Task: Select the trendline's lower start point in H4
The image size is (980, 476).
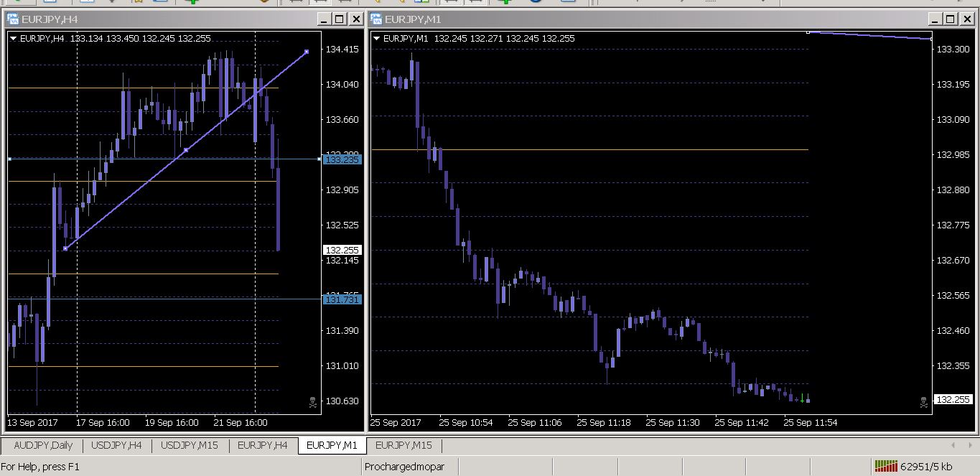Action: click(x=65, y=248)
